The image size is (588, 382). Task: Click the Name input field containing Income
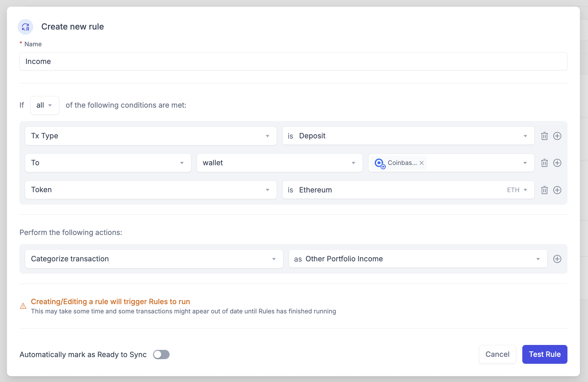point(293,61)
